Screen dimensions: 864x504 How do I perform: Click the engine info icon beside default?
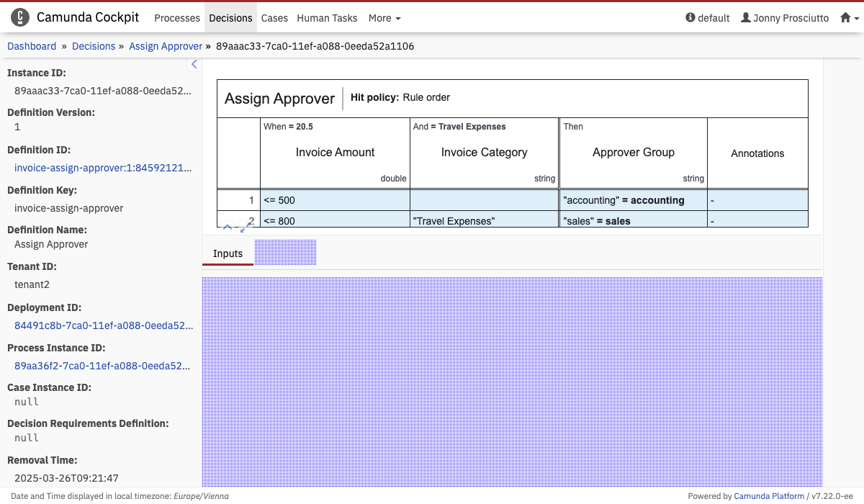coord(690,18)
